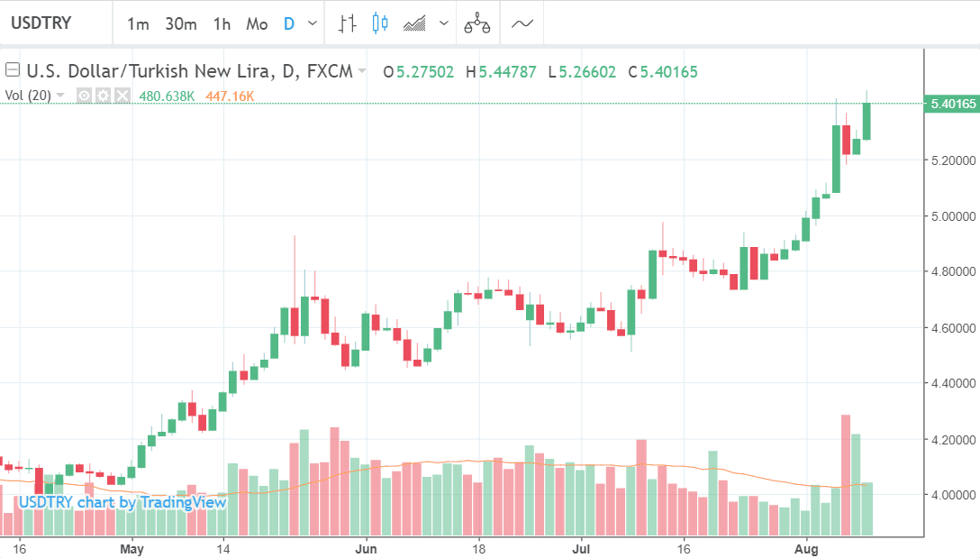Collapse the chart legend box toggle

pyautogui.click(x=13, y=71)
